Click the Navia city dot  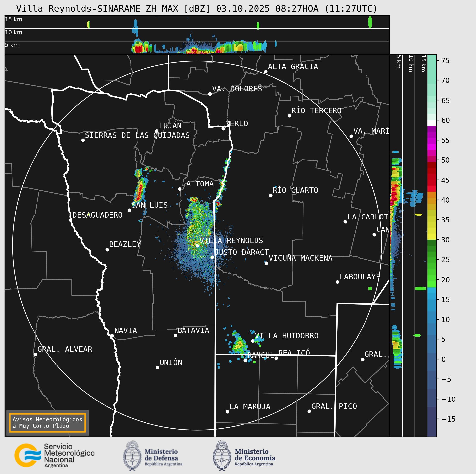point(112,336)
